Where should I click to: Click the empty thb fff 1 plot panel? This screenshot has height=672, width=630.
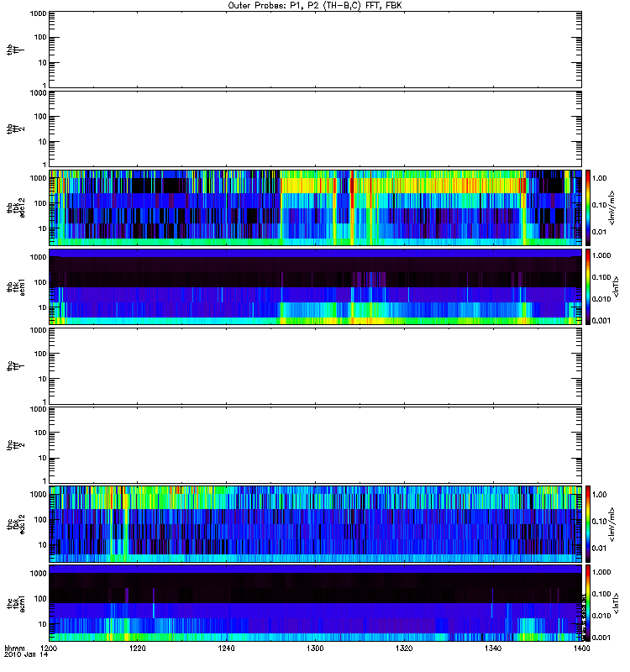click(315, 50)
